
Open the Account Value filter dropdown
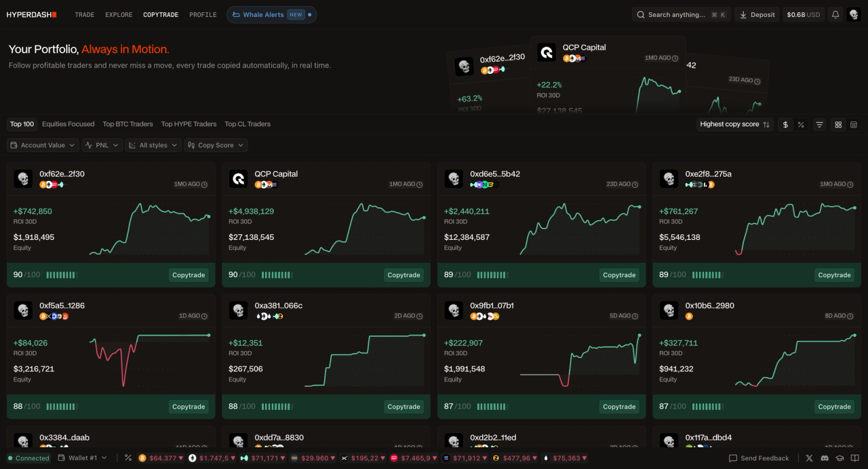tap(43, 145)
